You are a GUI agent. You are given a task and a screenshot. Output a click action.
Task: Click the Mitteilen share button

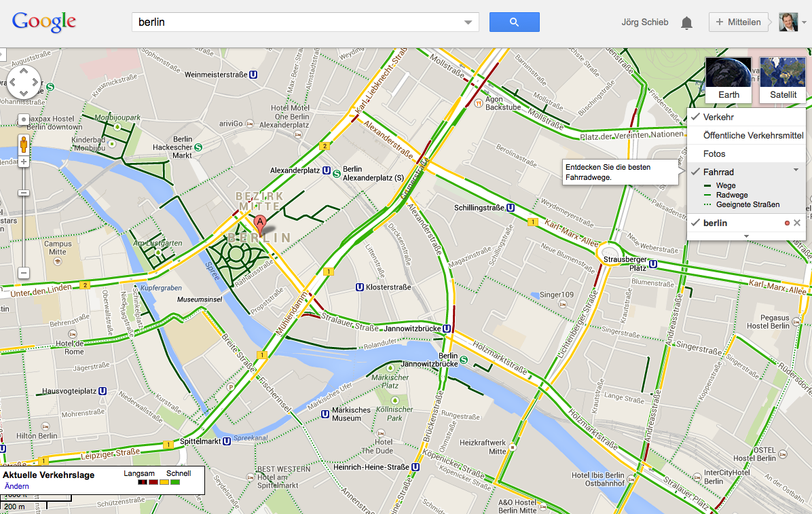(739, 22)
